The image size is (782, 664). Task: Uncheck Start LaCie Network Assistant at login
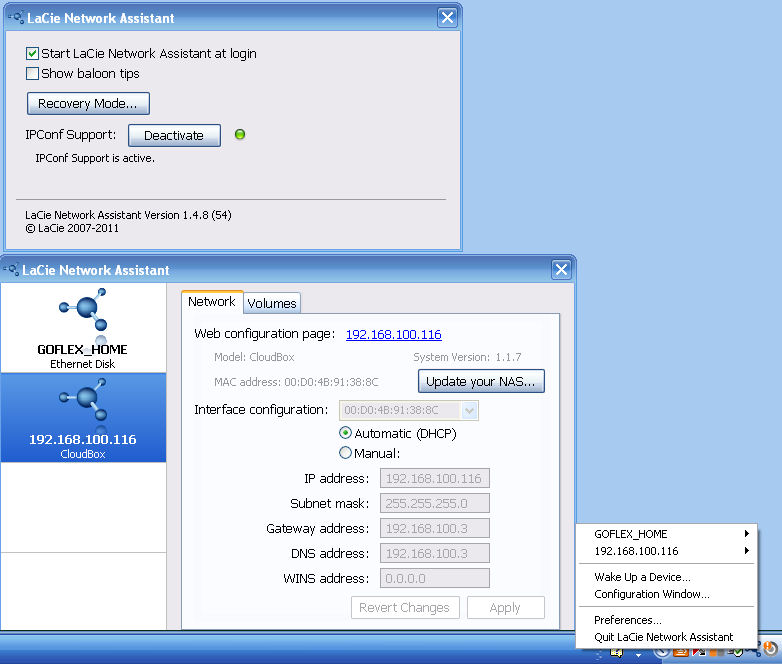(x=32, y=53)
